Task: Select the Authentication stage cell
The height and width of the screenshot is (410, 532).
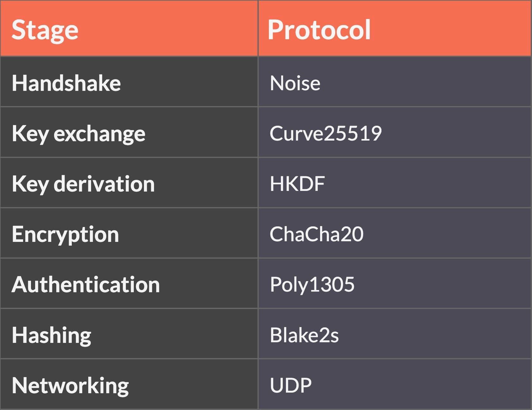Action: (x=86, y=284)
